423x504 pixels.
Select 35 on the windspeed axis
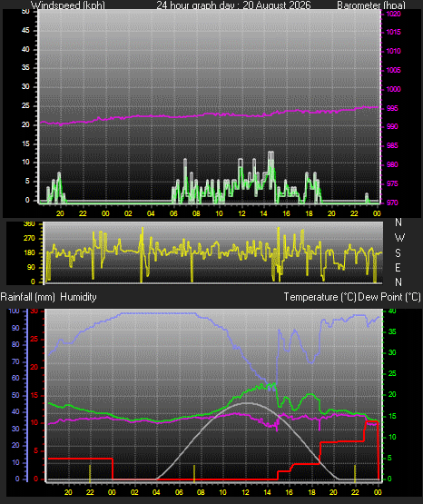point(25,67)
